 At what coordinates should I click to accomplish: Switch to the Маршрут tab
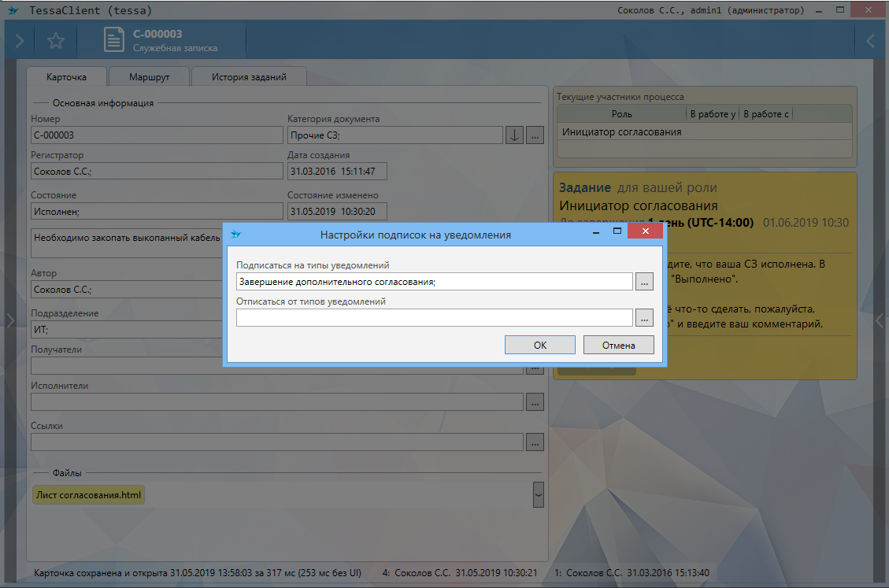[x=150, y=77]
